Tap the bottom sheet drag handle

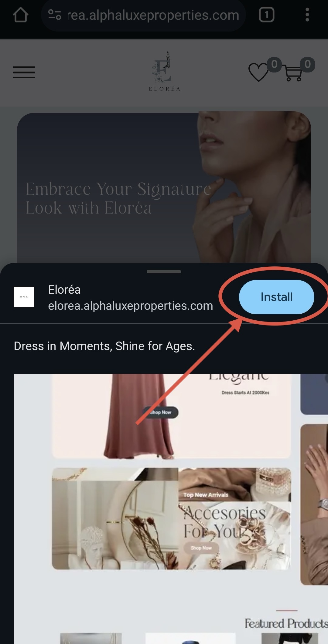[x=164, y=271]
